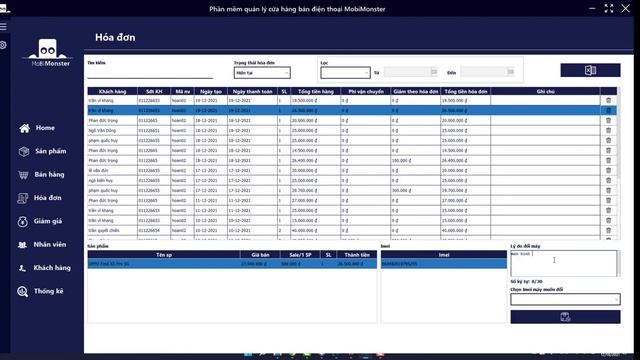This screenshot has height=360, width=640.
Task: Sort by the Ngày tạo column header
Action: 211,91
